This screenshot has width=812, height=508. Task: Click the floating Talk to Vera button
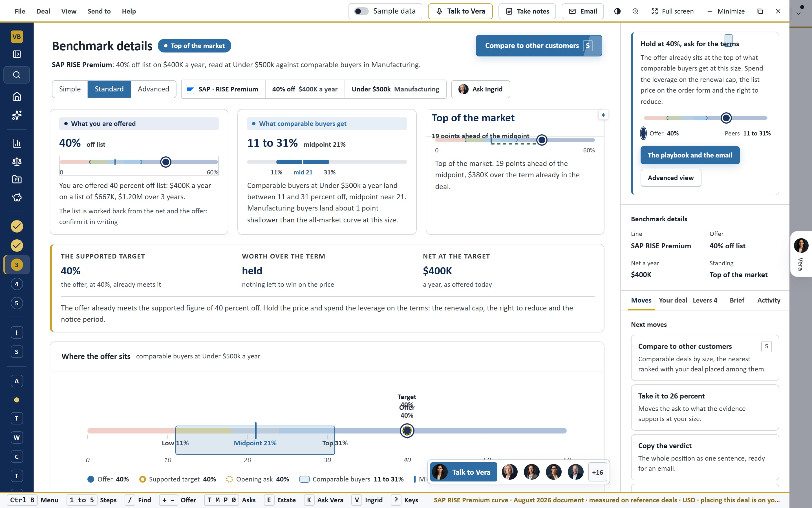[464, 472]
